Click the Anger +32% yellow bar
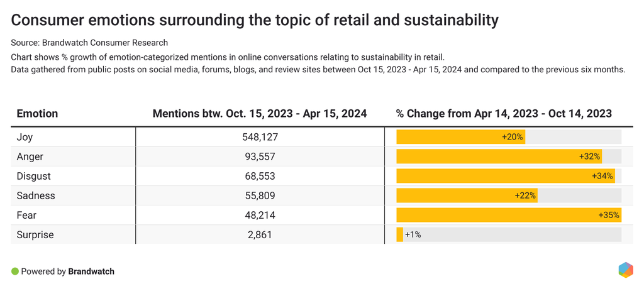 point(499,156)
